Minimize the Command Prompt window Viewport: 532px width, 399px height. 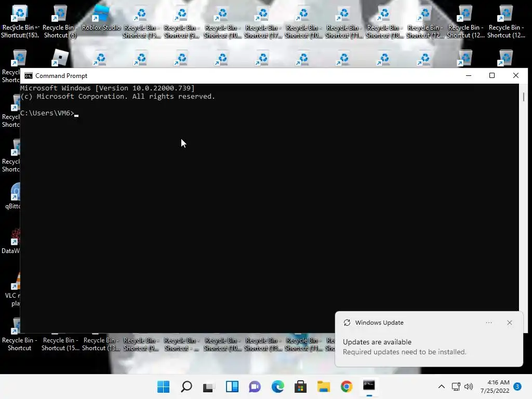(469, 76)
